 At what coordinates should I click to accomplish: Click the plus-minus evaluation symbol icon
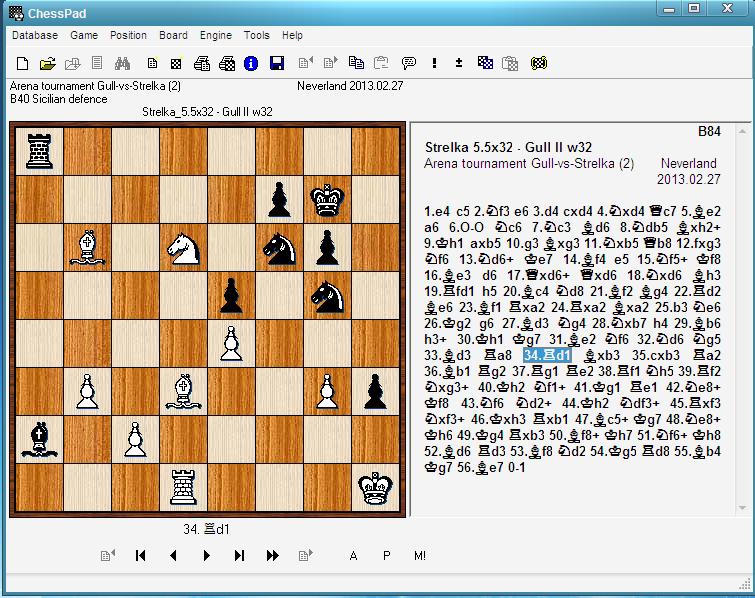[x=459, y=63]
